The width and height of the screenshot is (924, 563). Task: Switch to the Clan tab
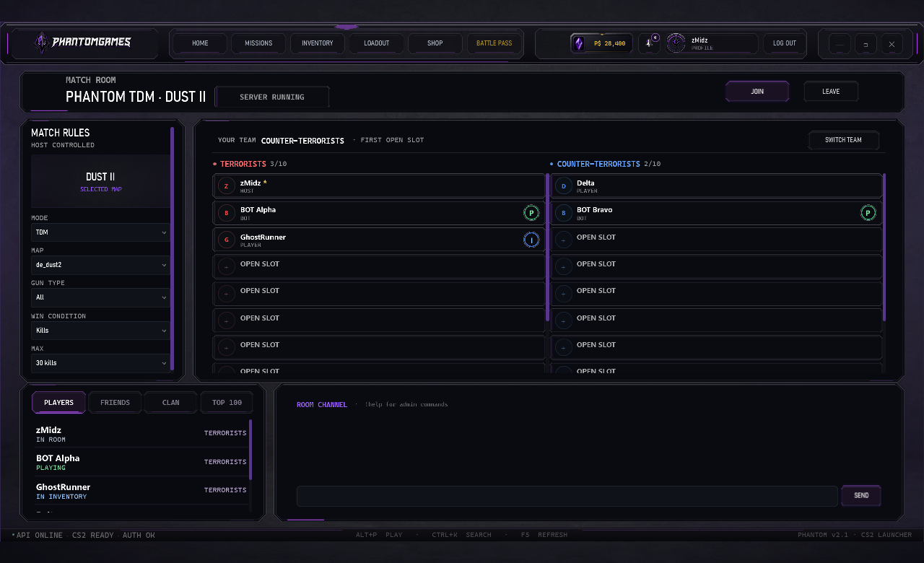pos(171,402)
